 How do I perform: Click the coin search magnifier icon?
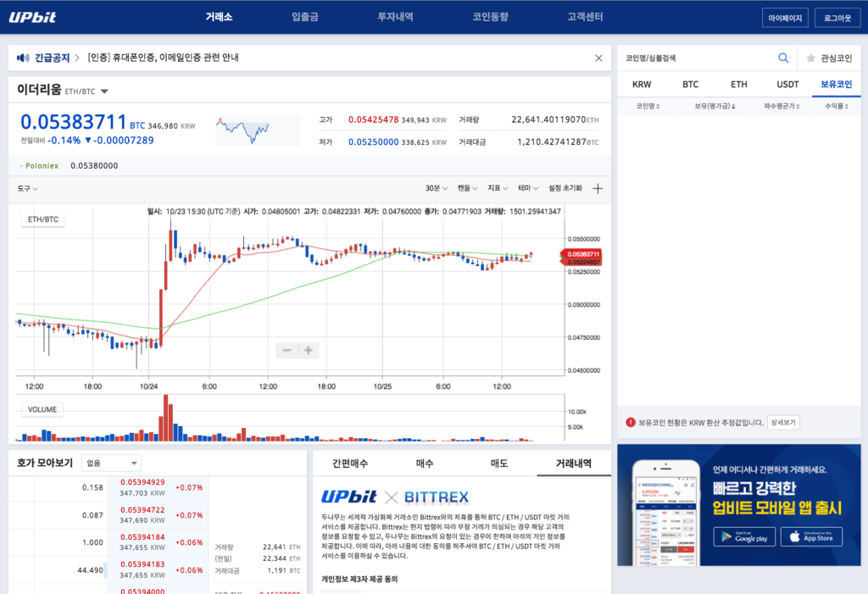coord(782,58)
